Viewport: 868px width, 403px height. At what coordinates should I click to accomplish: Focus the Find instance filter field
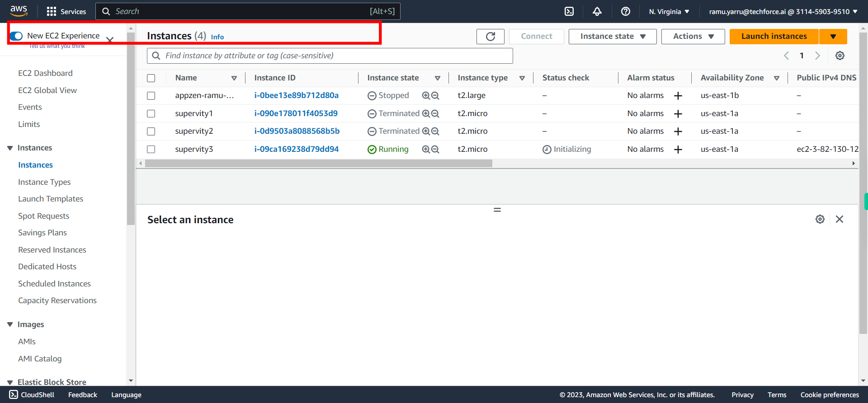330,56
